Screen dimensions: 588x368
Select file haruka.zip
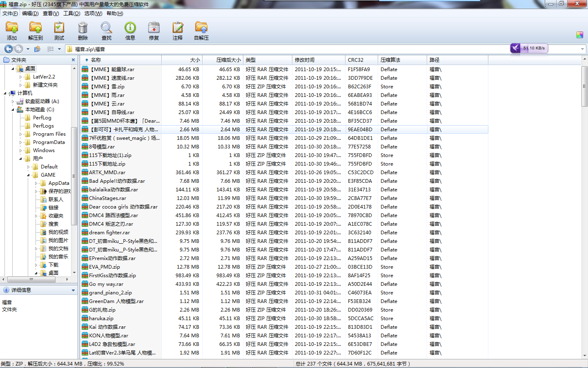click(x=101, y=319)
